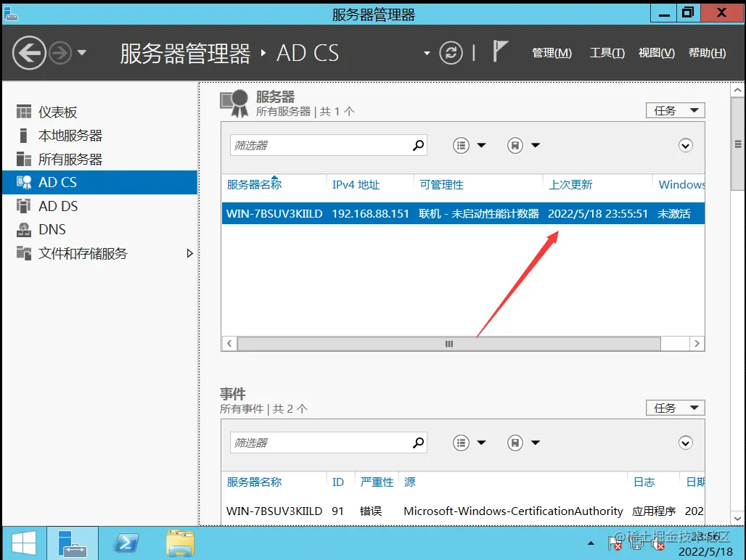The height and width of the screenshot is (560, 746).
Task: Open dropdown arrow beside 服务器 save query icon
Action: click(536, 146)
